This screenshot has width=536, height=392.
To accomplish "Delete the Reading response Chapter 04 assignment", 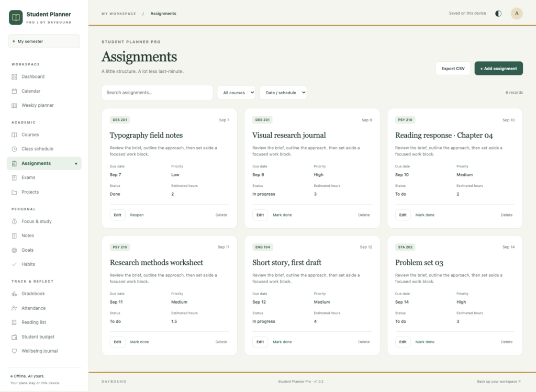I will pyautogui.click(x=507, y=215).
